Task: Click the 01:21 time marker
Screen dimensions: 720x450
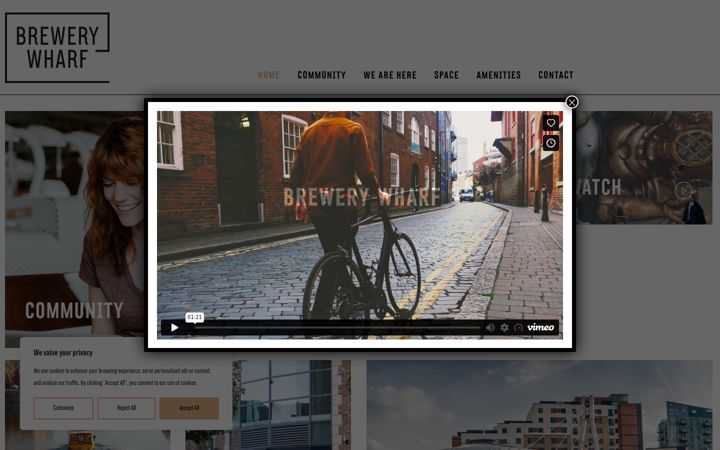Action: 195,317
